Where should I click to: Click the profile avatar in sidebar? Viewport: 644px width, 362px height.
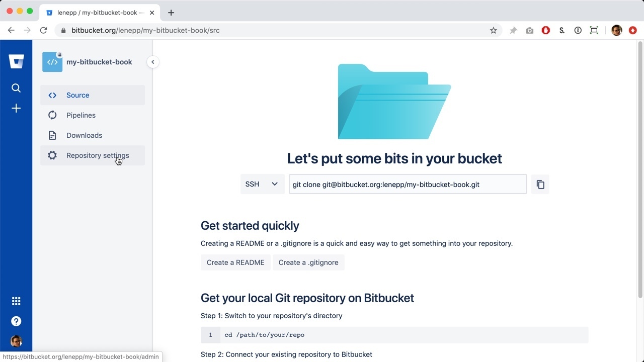click(16, 341)
